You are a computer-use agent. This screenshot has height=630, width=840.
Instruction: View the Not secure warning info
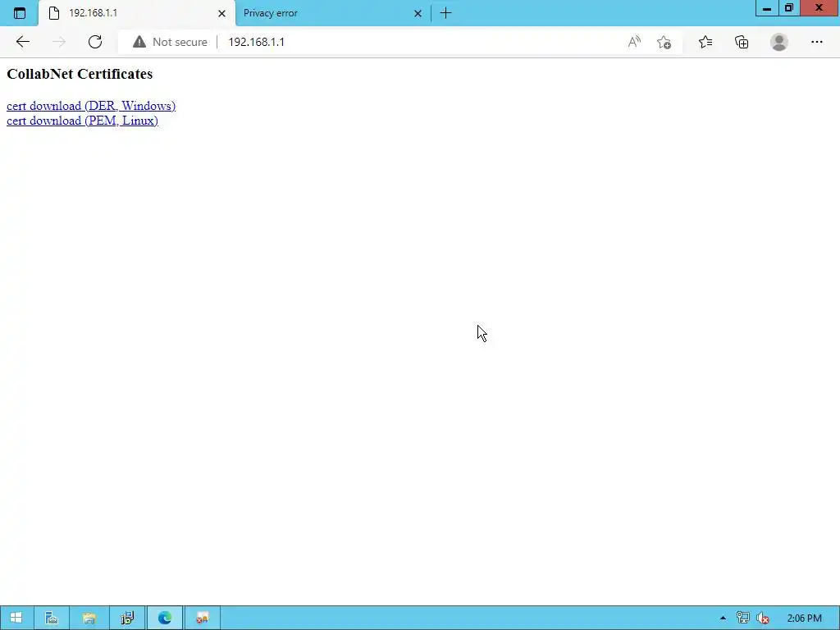[170, 42]
